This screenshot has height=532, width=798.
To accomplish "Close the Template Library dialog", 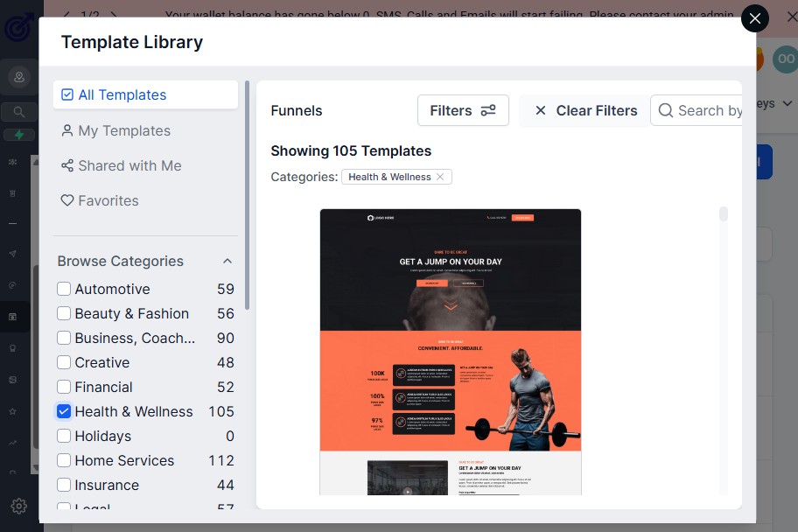I will click(x=755, y=19).
